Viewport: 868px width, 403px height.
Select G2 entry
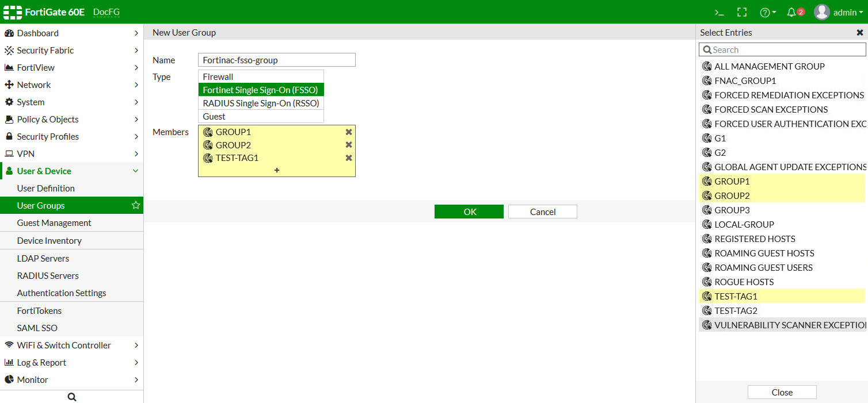tap(782, 152)
